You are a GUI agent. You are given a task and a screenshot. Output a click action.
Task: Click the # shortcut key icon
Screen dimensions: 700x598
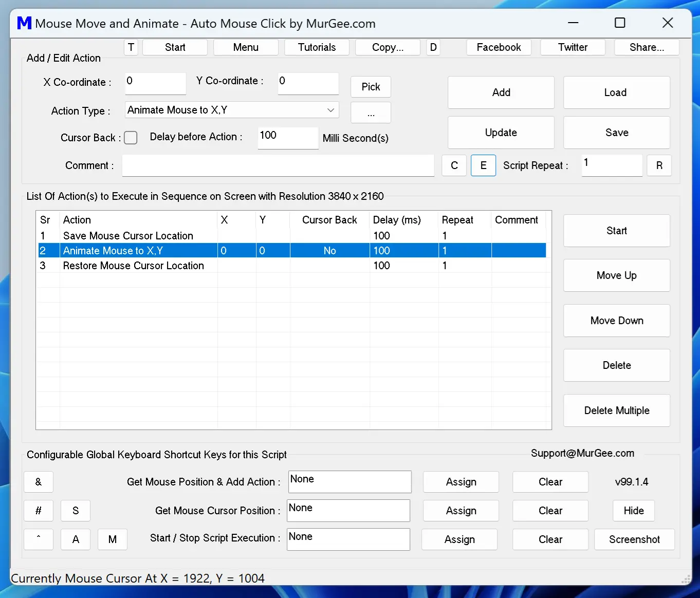39,511
